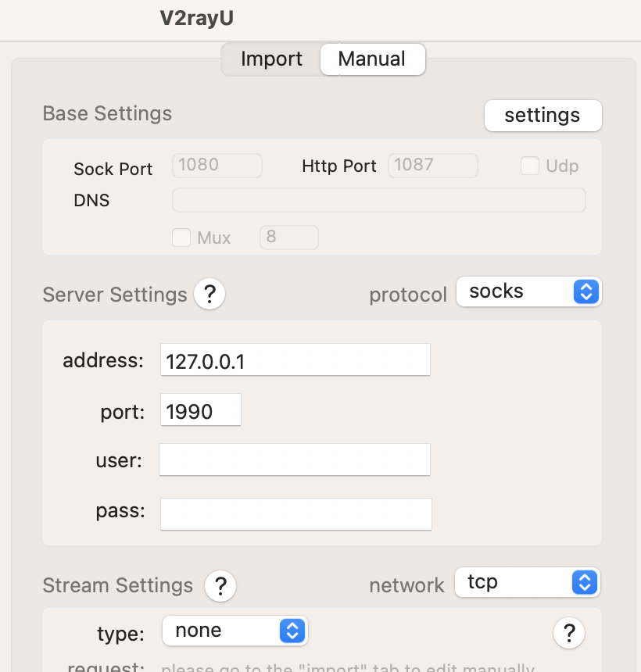Viewport: 641px width, 672px height.
Task: Enable the Udp checkbox
Action: tap(530, 166)
